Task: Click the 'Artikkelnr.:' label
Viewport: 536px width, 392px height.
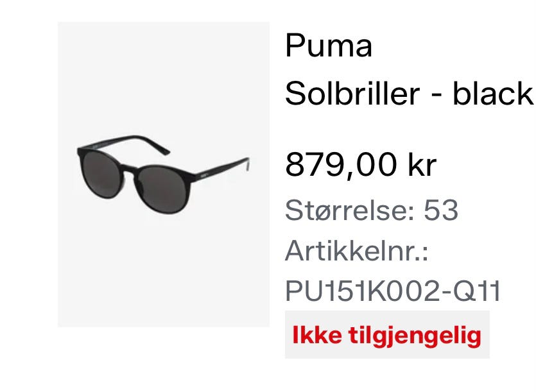Action: pyautogui.click(x=356, y=251)
